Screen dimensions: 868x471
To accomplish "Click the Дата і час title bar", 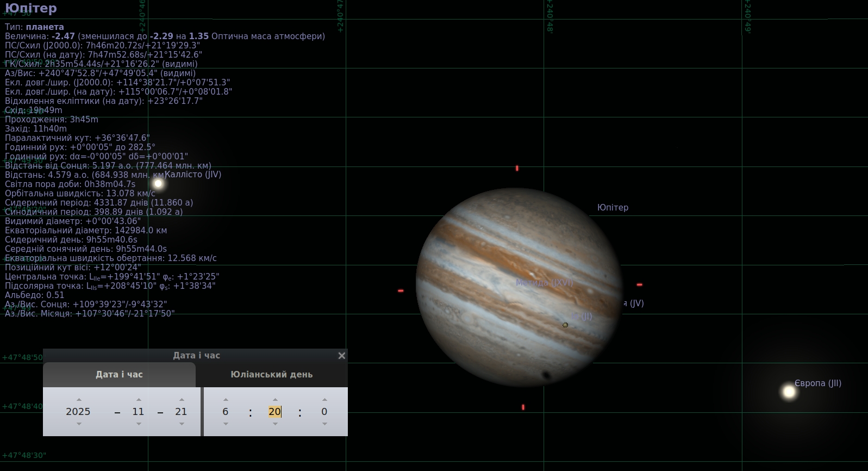I will point(196,356).
